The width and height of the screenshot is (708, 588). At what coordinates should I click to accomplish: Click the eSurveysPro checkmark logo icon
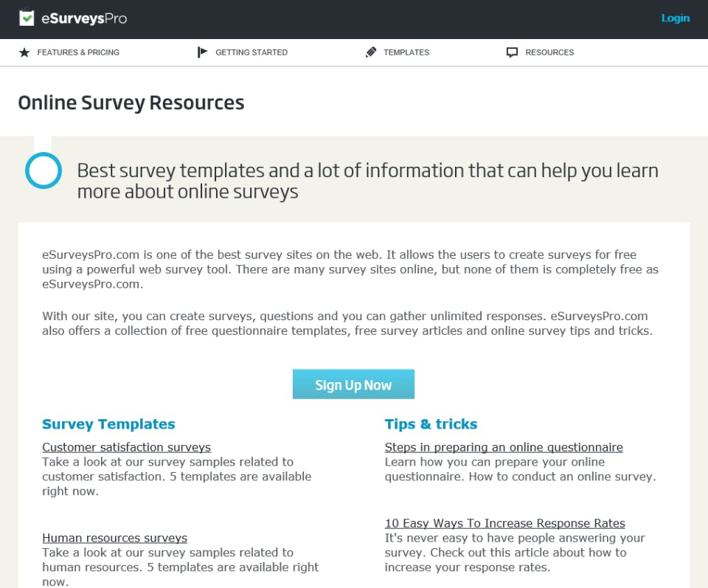pos(27,18)
